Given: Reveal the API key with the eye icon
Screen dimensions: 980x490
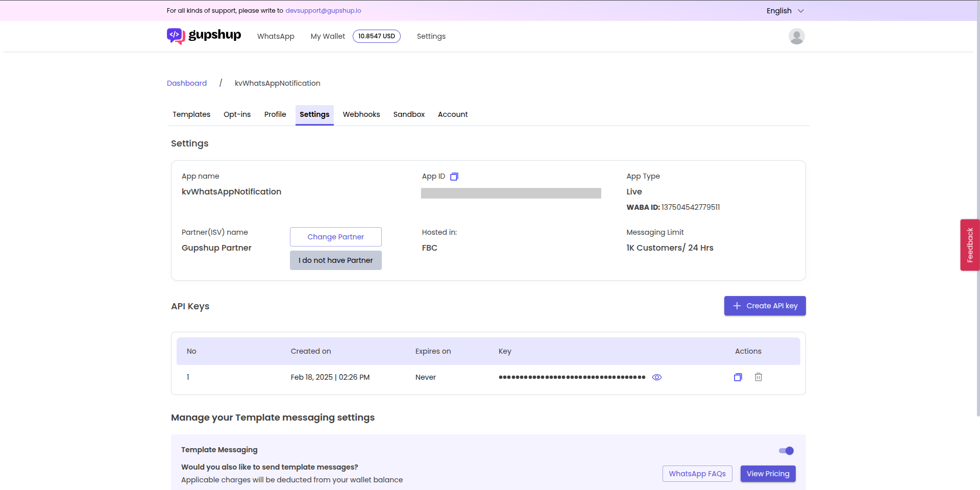Looking at the screenshot, I should (657, 377).
